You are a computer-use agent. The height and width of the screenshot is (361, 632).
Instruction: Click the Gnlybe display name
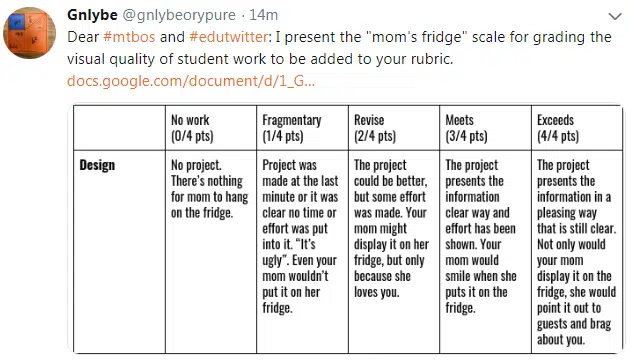click(92, 15)
